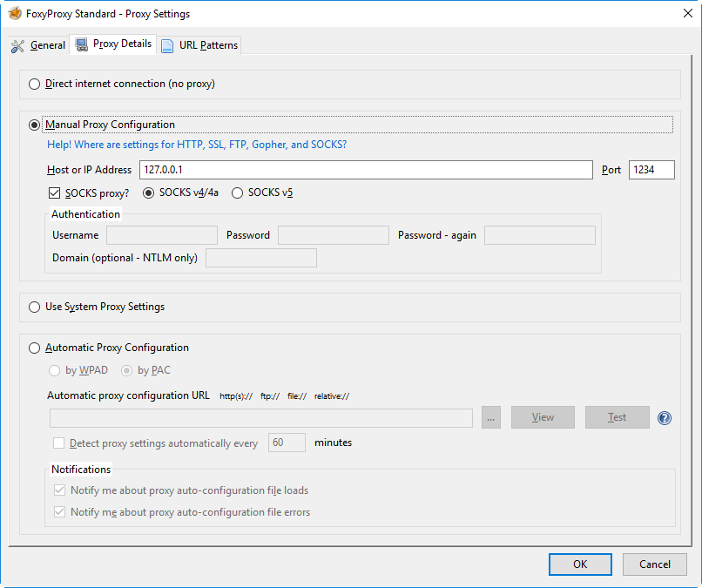Select the Proxy Details tab
Screen dimensions: 702x588
pyautogui.click(x=113, y=44)
